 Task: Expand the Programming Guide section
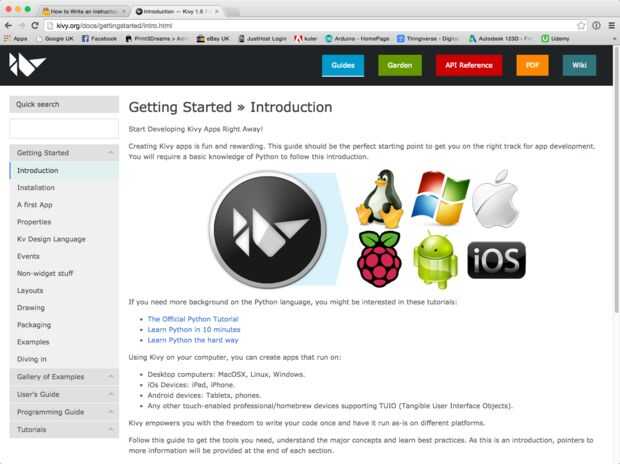(x=64, y=412)
